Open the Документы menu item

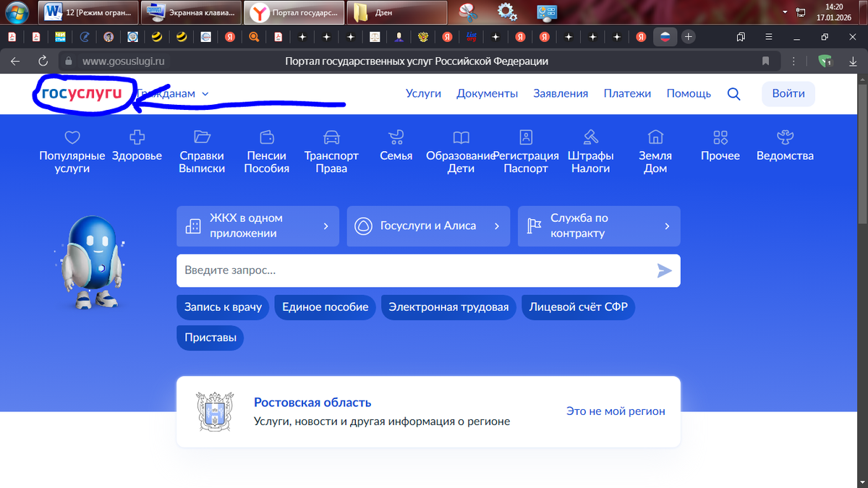(x=488, y=93)
